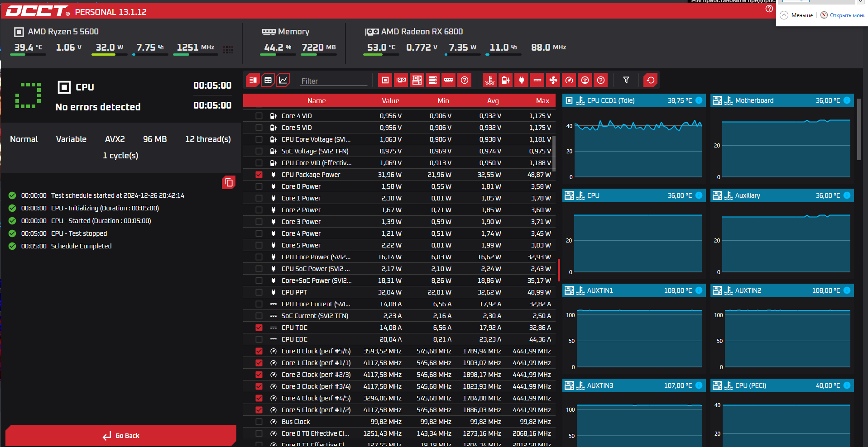
Task: Click info icon on AUXTIN1 graph
Action: [x=699, y=290]
